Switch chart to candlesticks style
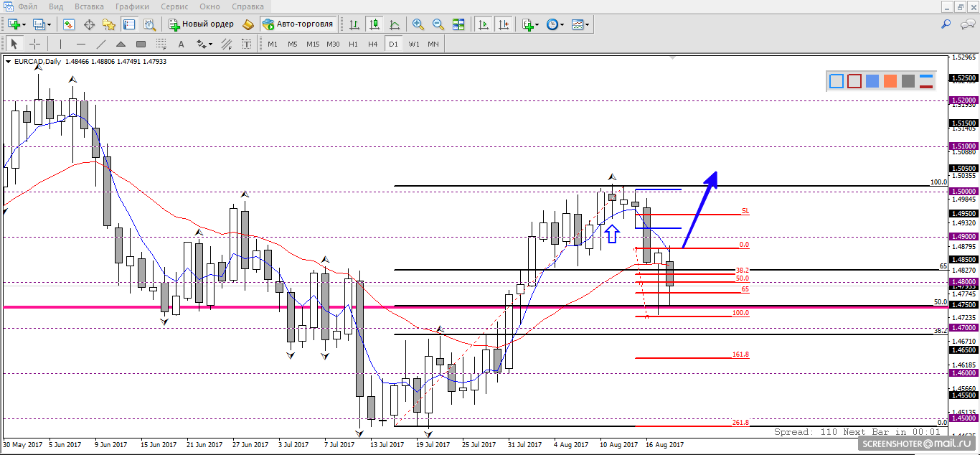The image size is (980, 455). click(x=374, y=24)
